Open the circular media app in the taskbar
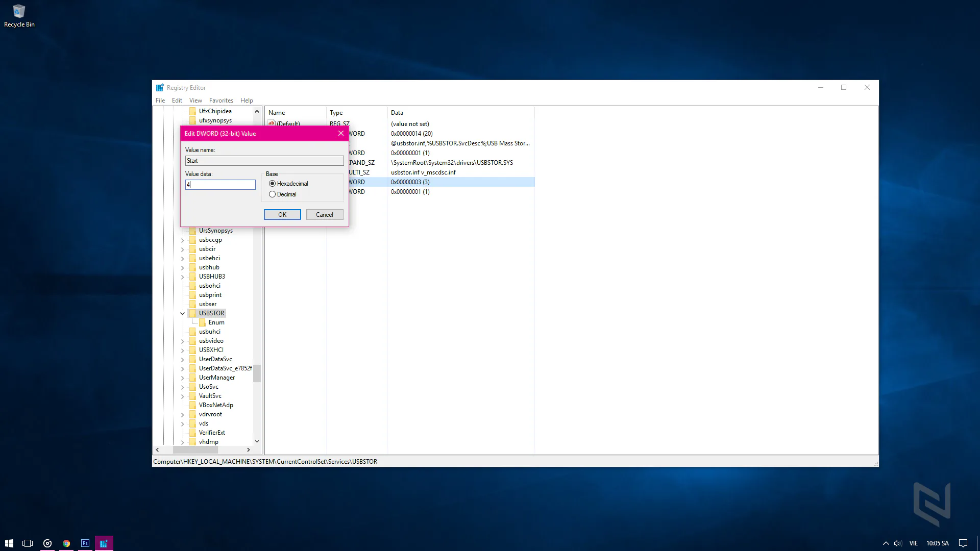 pos(47,543)
